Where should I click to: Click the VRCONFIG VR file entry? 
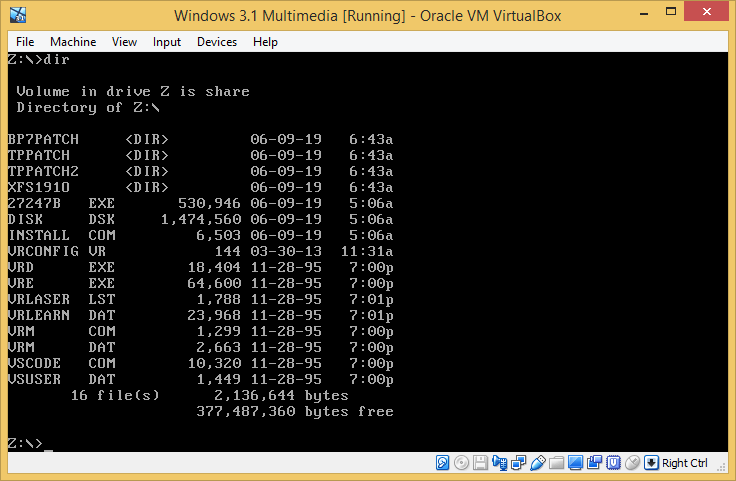200,251
